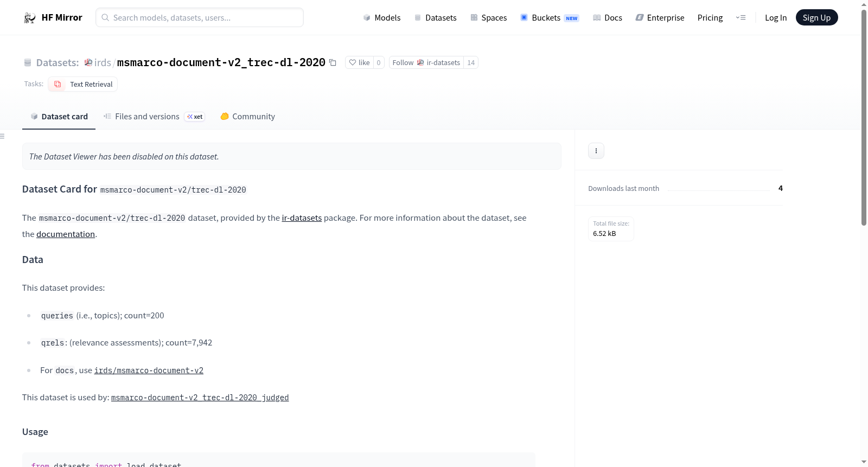868x467 pixels.
Task: Open the irds organization avatar icon
Action: (88, 63)
